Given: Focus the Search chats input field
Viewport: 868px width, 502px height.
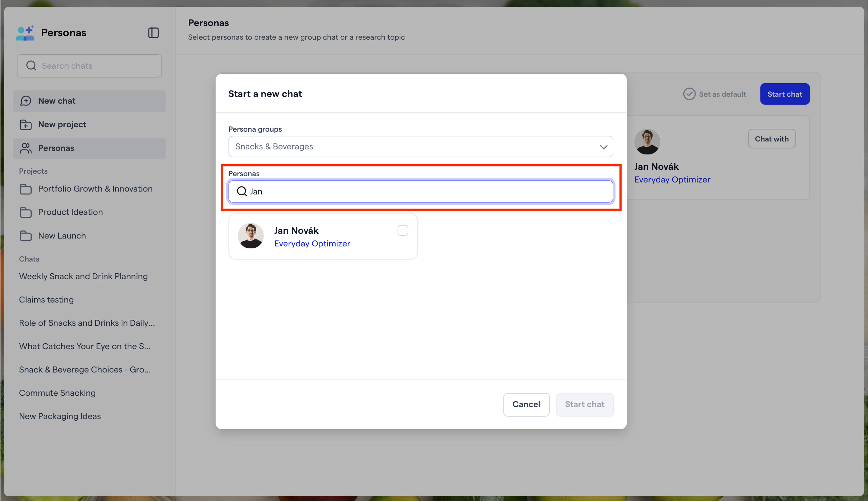Looking at the screenshot, I should click(89, 66).
